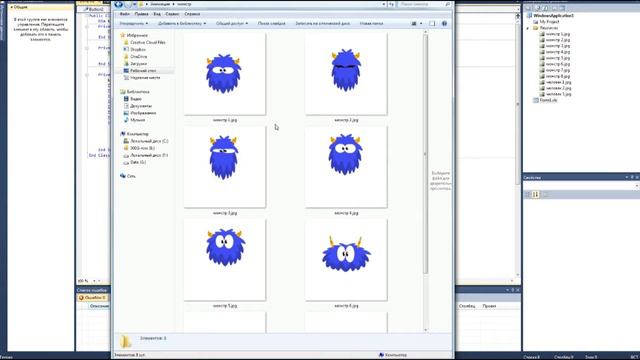Image resolution: width=640 pixels, height=360 pixels.
Task: Open the Сервис menu in Explorer
Action: click(172, 14)
